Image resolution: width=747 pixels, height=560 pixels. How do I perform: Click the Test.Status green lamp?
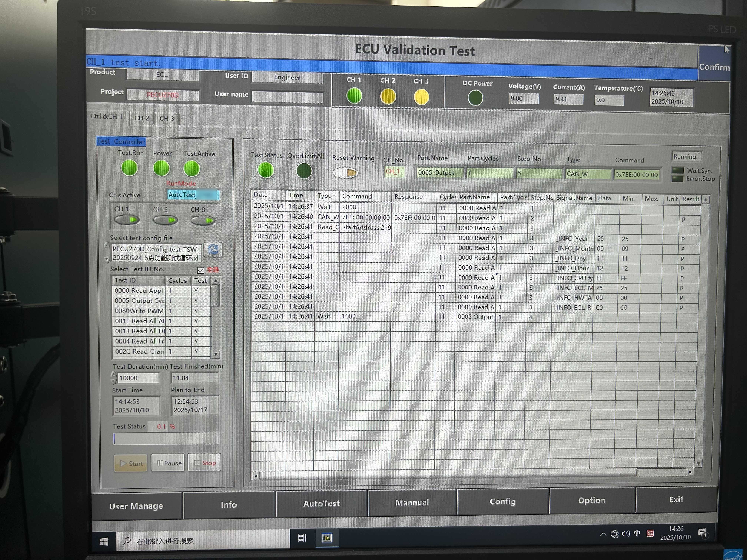coord(265,170)
